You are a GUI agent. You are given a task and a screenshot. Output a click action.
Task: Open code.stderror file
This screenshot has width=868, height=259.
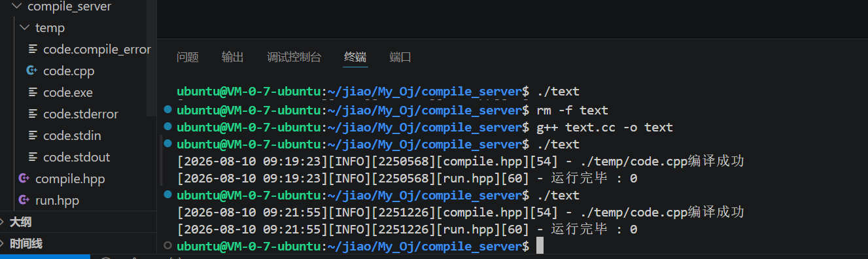(80, 114)
